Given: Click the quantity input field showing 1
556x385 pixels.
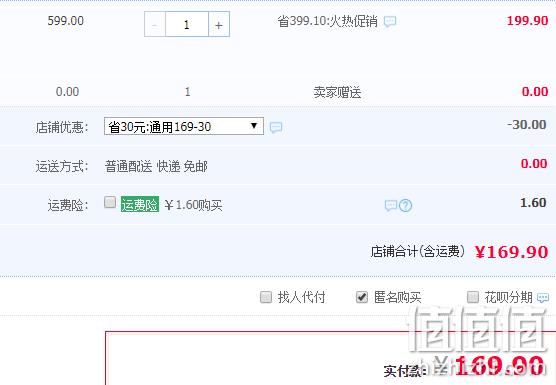Looking at the screenshot, I should pos(187,24).
